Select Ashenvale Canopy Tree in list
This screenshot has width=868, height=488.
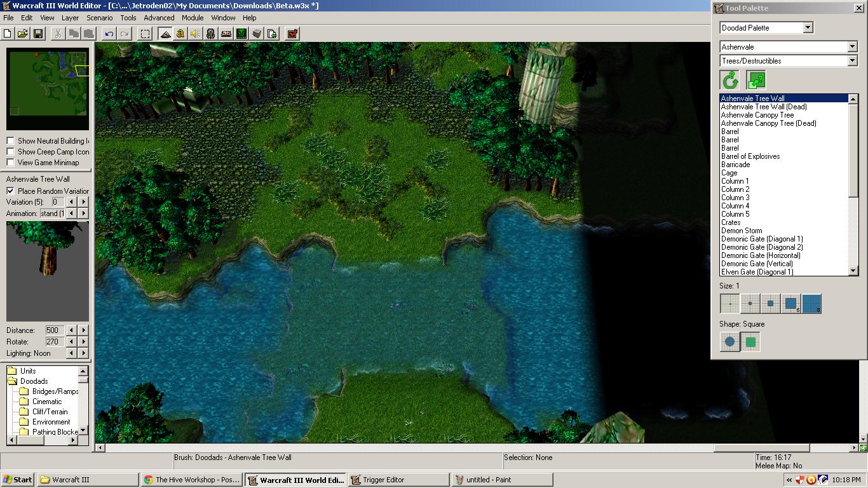[x=757, y=115]
